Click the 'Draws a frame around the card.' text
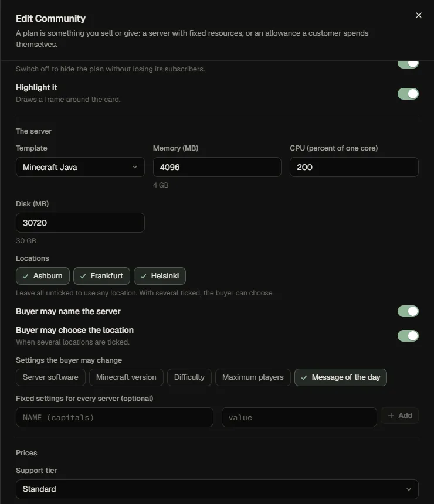The image size is (434, 504). point(68,99)
